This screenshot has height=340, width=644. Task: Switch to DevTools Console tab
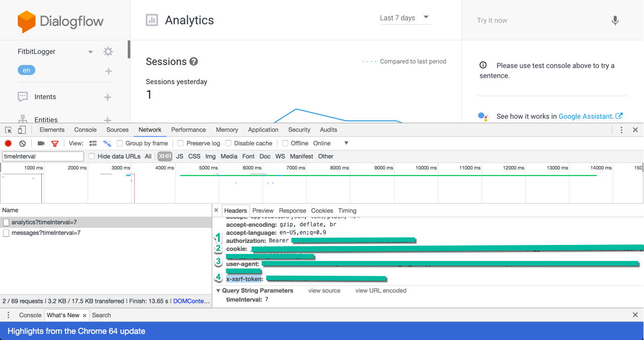[85, 130]
